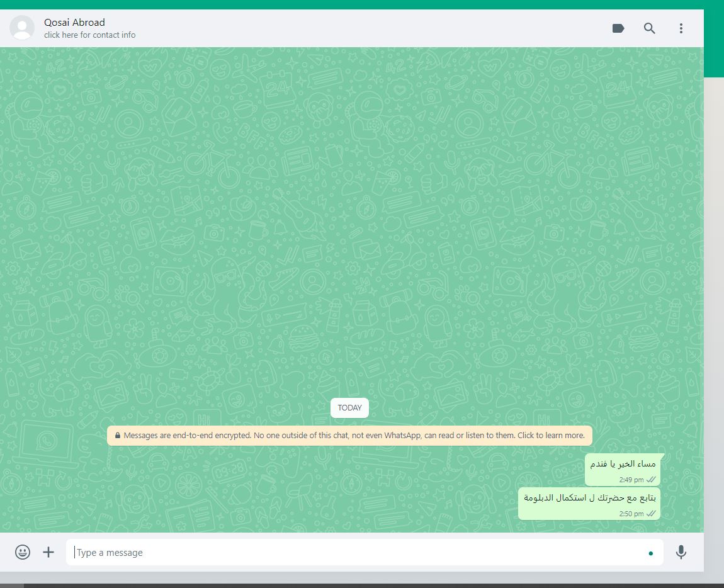The width and height of the screenshot is (724, 588).
Task: Search messages with the magnifier icon
Action: point(649,28)
